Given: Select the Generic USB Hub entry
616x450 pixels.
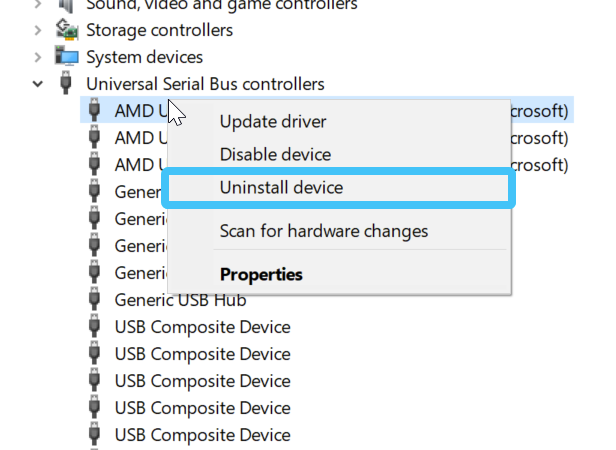Looking at the screenshot, I should (x=180, y=299).
